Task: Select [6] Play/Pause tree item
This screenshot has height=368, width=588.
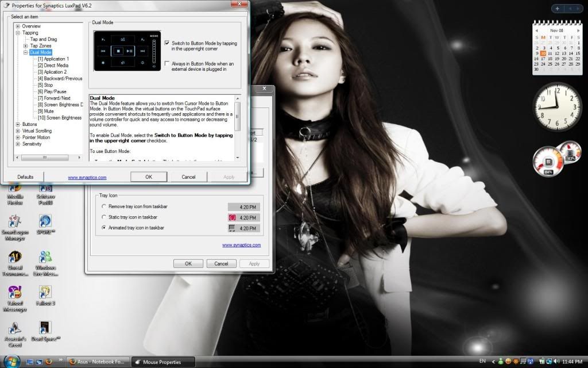Action: [52, 91]
